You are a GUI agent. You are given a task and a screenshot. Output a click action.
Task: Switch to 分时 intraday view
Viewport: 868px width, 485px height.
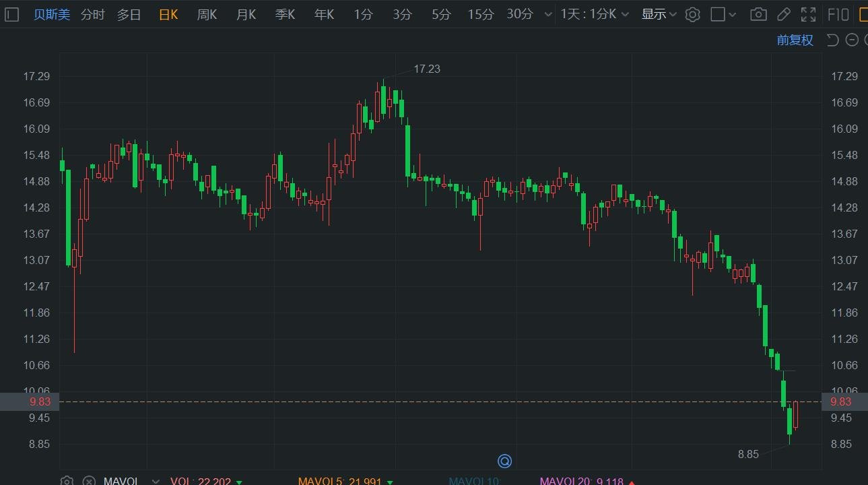[x=93, y=14]
